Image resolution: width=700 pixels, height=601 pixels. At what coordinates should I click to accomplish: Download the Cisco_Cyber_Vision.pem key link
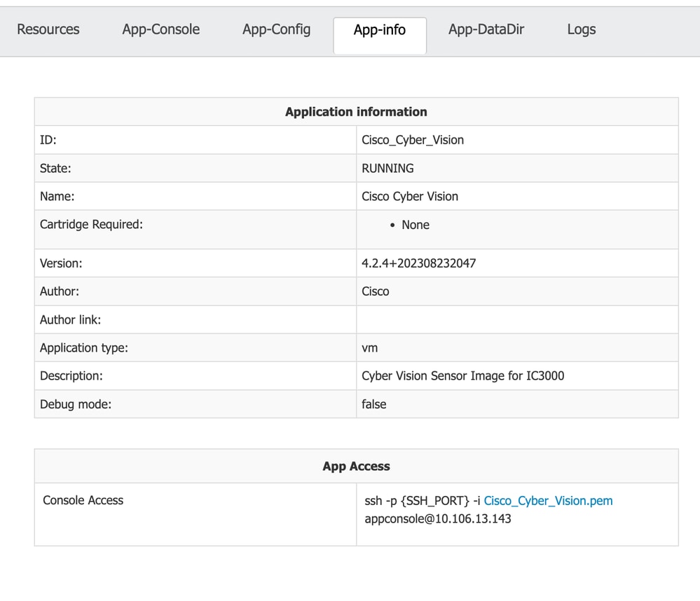pos(548,501)
